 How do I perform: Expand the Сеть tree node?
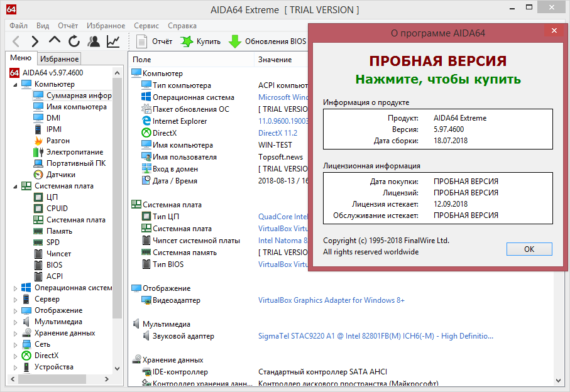15,344
